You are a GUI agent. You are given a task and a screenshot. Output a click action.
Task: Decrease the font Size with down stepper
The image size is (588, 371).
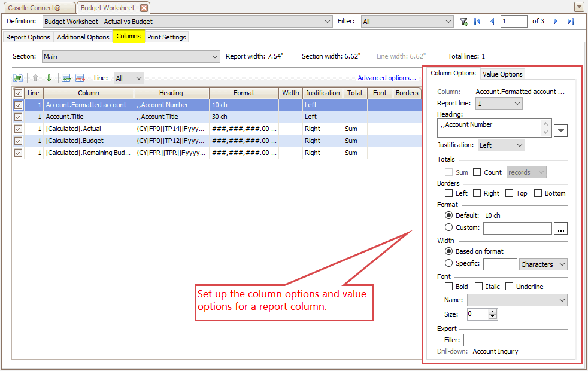tap(493, 317)
